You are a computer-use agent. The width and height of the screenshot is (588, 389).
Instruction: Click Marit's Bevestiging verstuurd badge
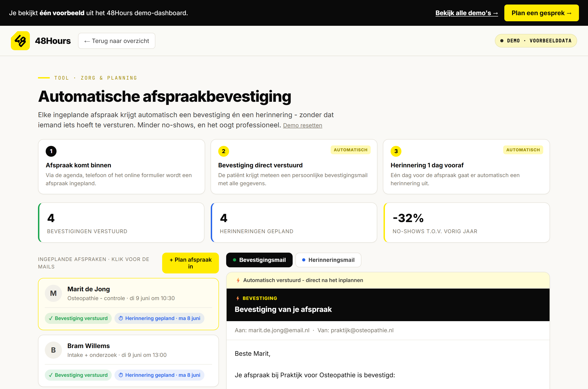(78, 318)
